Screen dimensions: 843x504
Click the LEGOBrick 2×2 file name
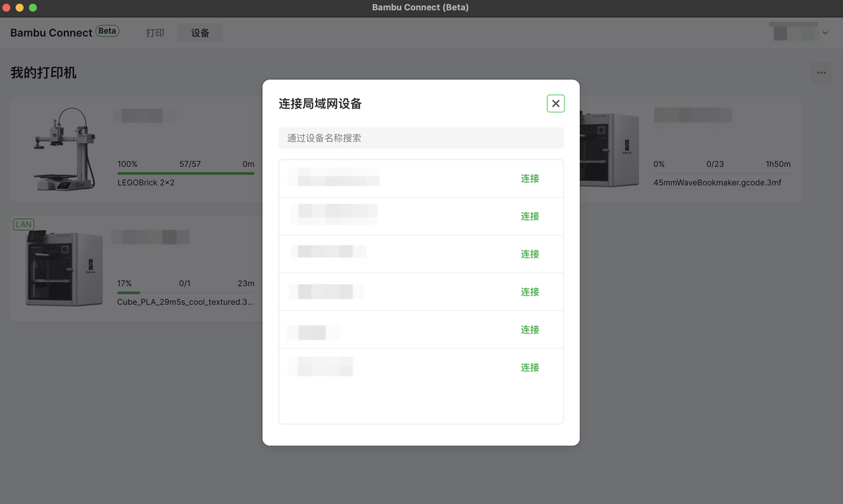coord(146,183)
